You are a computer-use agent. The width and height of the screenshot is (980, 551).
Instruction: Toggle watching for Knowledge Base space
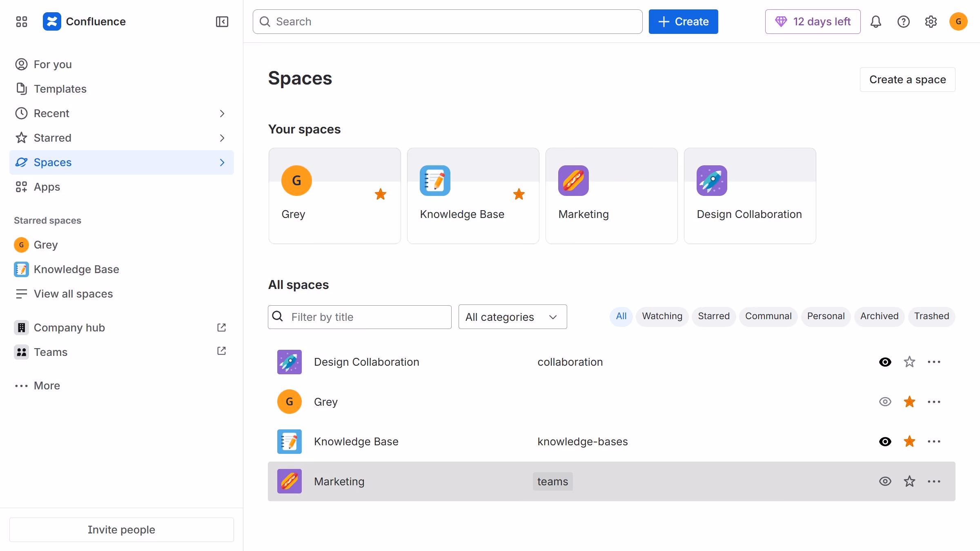click(x=885, y=442)
